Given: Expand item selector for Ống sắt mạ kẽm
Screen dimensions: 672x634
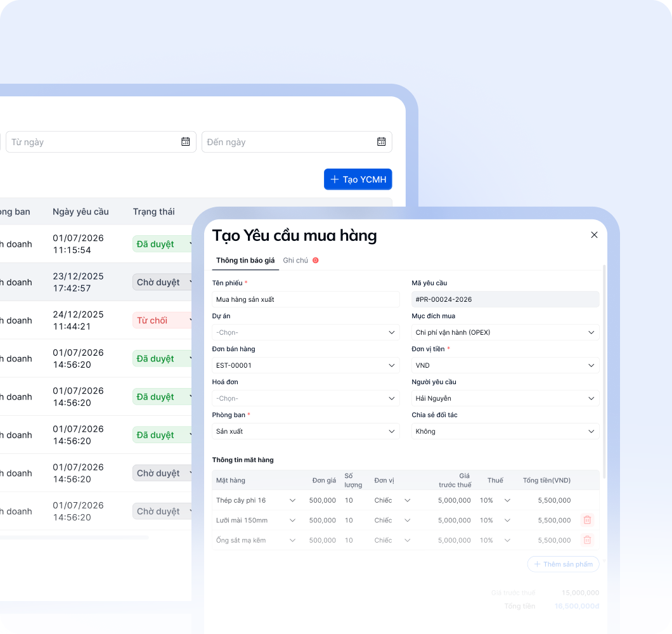Looking at the screenshot, I should click(292, 541).
